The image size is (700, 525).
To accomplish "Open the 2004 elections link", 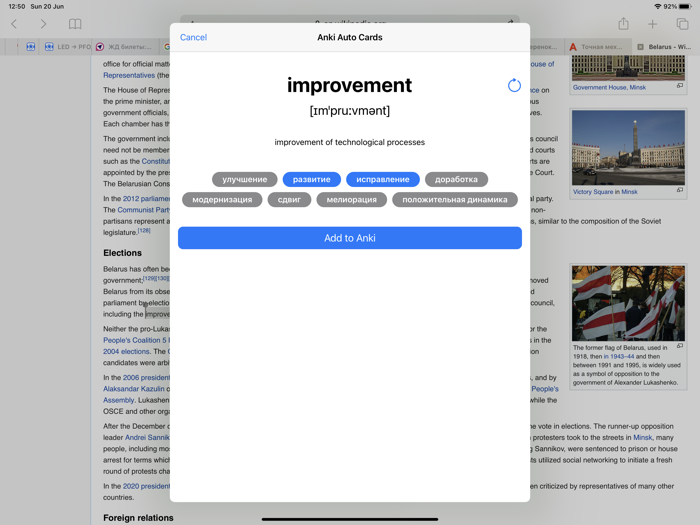I will [x=126, y=351].
